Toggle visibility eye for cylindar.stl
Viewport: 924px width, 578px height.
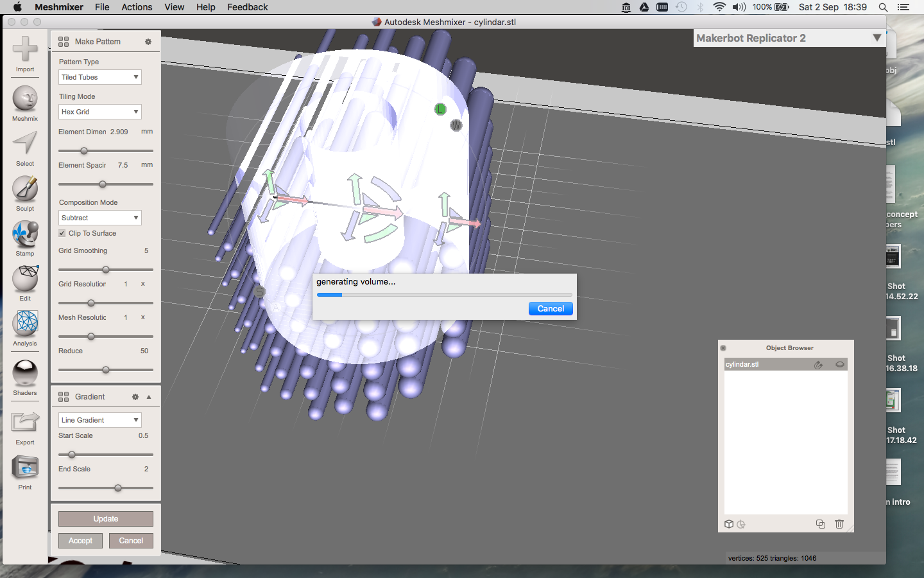tap(839, 365)
